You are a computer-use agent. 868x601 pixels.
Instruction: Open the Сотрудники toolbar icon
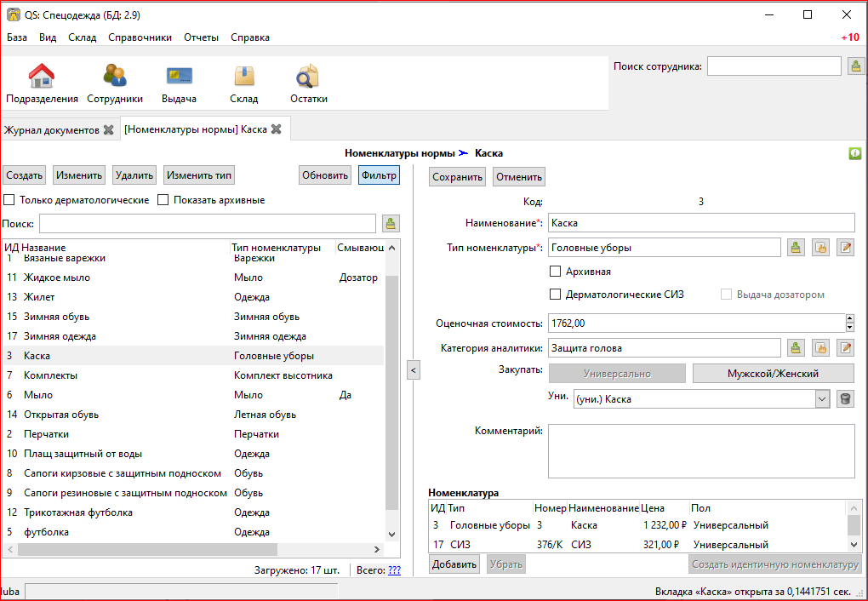[x=114, y=77]
